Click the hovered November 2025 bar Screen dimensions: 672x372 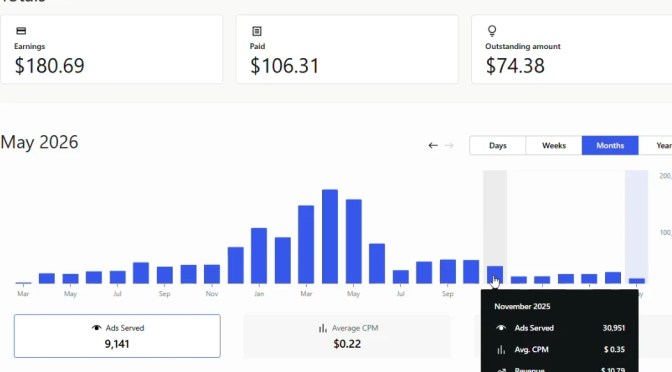click(495, 275)
